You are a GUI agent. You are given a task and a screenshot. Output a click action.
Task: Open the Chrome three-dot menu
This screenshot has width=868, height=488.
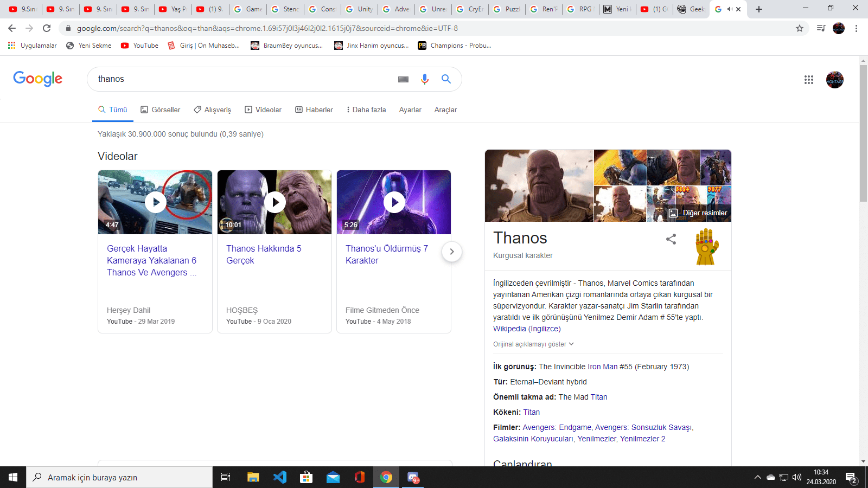click(x=856, y=28)
